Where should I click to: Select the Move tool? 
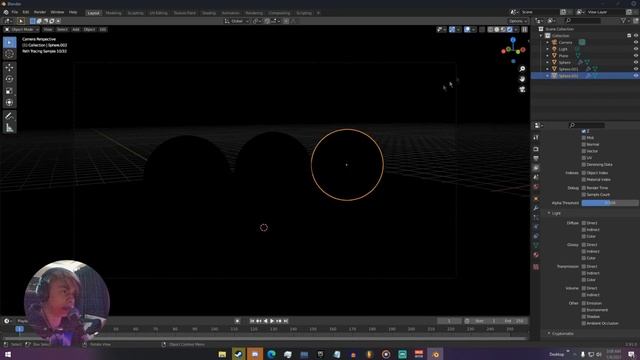[x=9, y=68]
